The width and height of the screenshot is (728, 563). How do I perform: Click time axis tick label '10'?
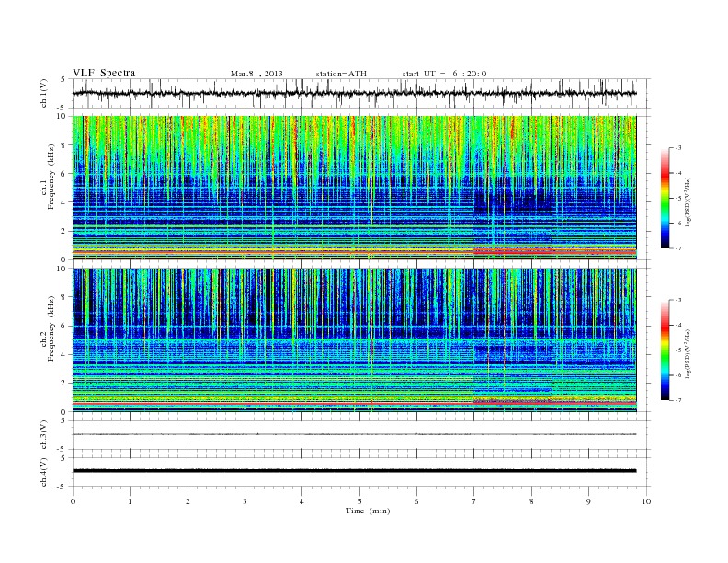(646, 501)
